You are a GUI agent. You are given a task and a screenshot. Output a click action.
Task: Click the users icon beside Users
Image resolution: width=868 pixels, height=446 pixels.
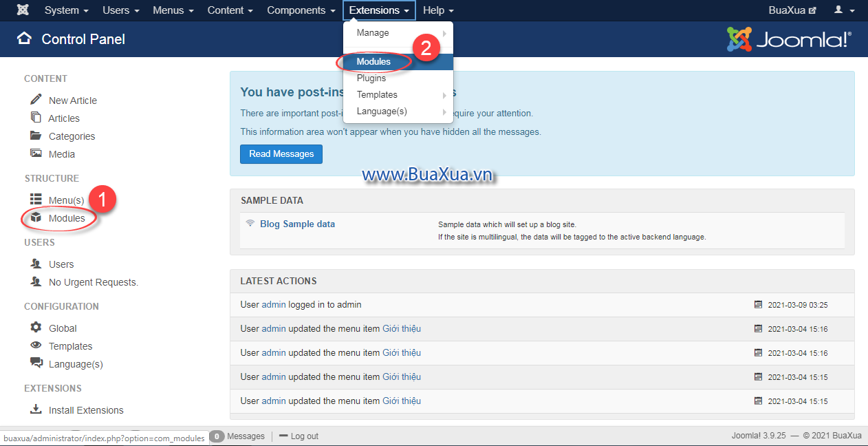point(36,264)
